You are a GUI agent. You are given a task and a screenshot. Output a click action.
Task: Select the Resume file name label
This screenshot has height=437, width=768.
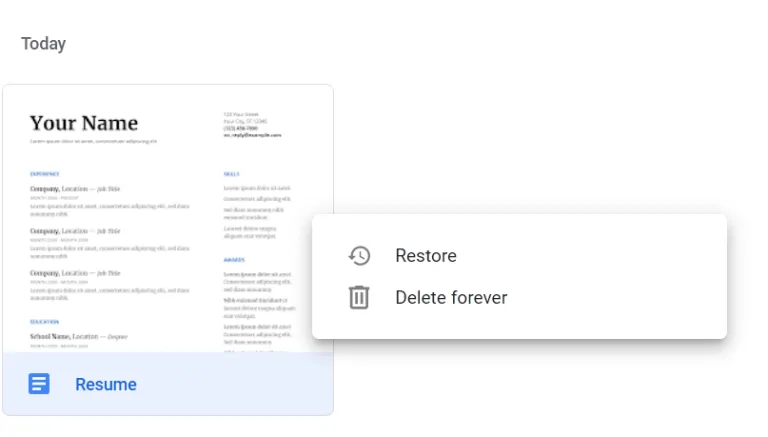[x=106, y=385]
